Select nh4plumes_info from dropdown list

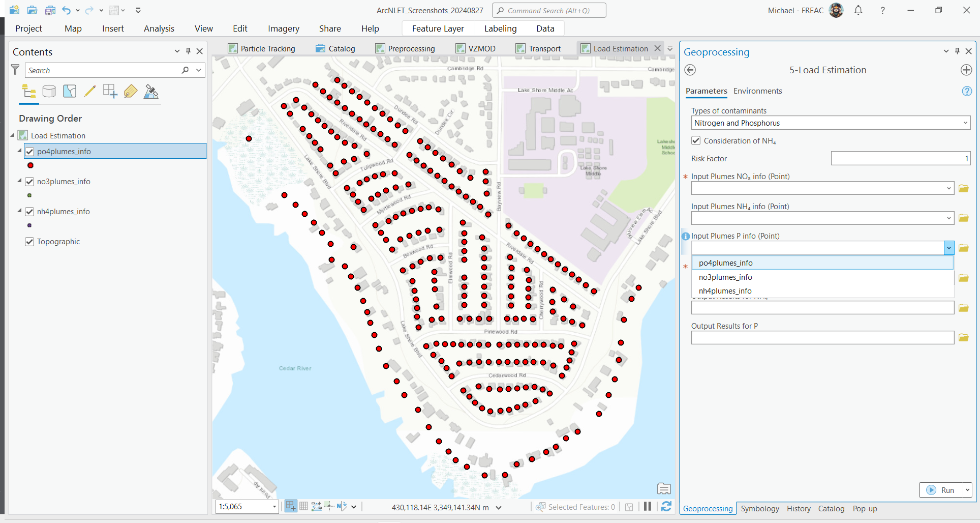[822, 290]
